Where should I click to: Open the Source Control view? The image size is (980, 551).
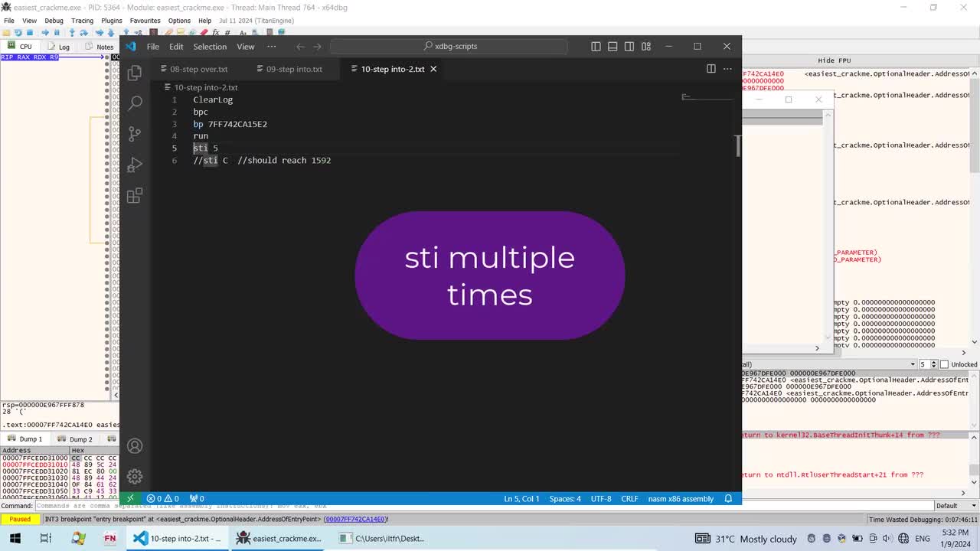point(135,134)
